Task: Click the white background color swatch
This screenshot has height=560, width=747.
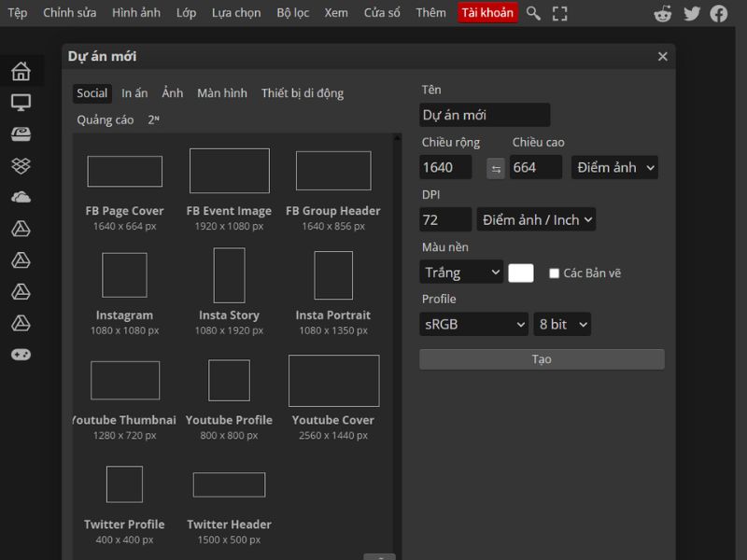Action: (x=521, y=273)
